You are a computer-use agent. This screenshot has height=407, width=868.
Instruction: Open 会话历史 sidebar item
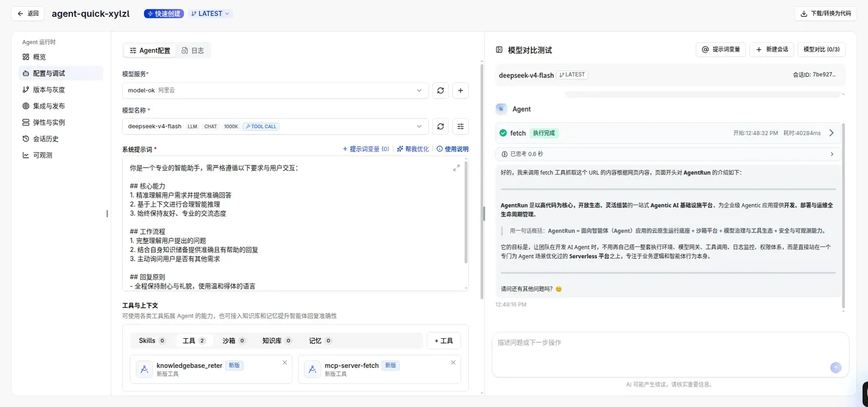[61, 139]
